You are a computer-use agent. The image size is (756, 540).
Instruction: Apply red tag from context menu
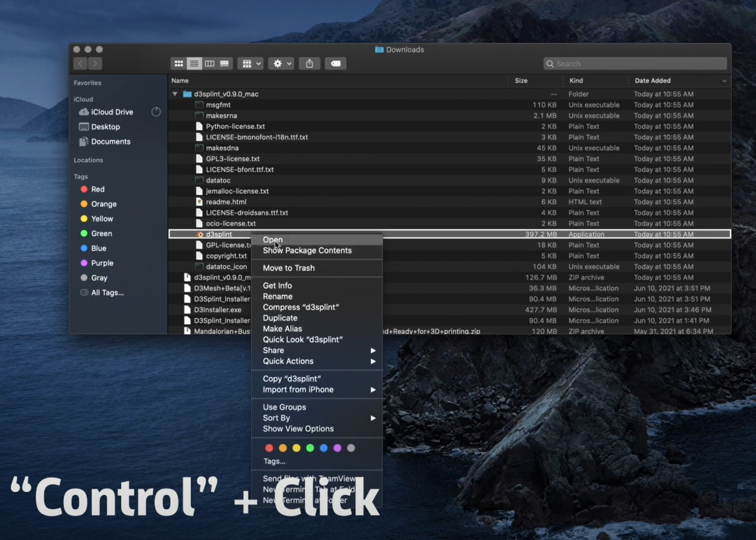click(269, 448)
